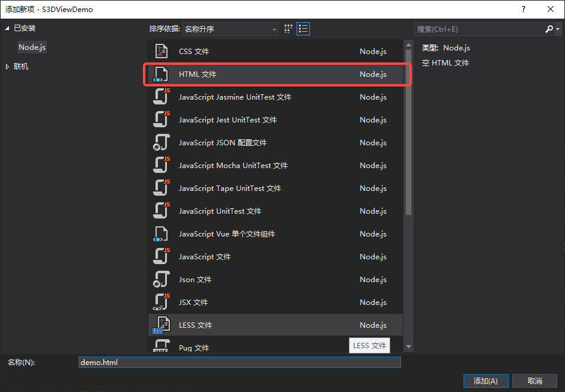This screenshot has height=392, width=565.
Task: Click the JSX 文件 template icon
Action: point(161,303)
